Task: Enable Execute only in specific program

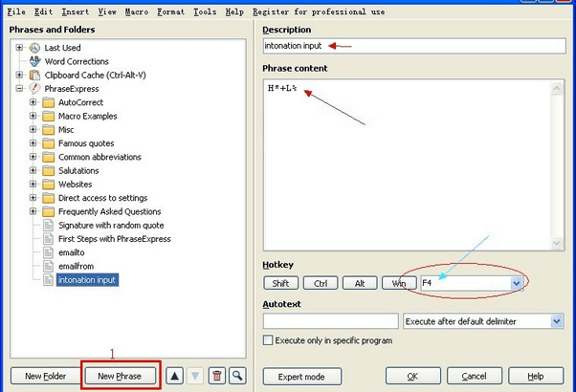Action: click(x=268, y=339)
